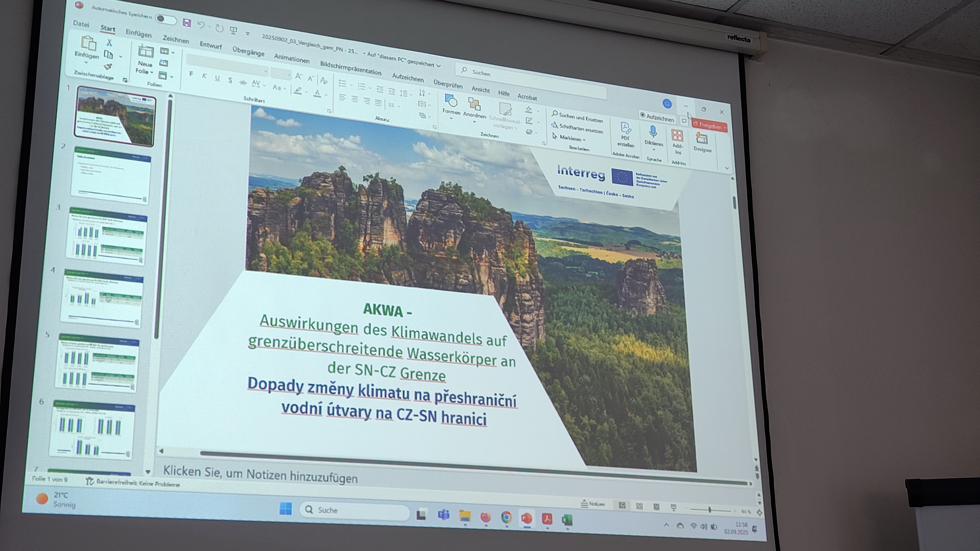Open the Formen shapes gallery
The width and height of the screenshot is (980, 551).
click(451, 105)
